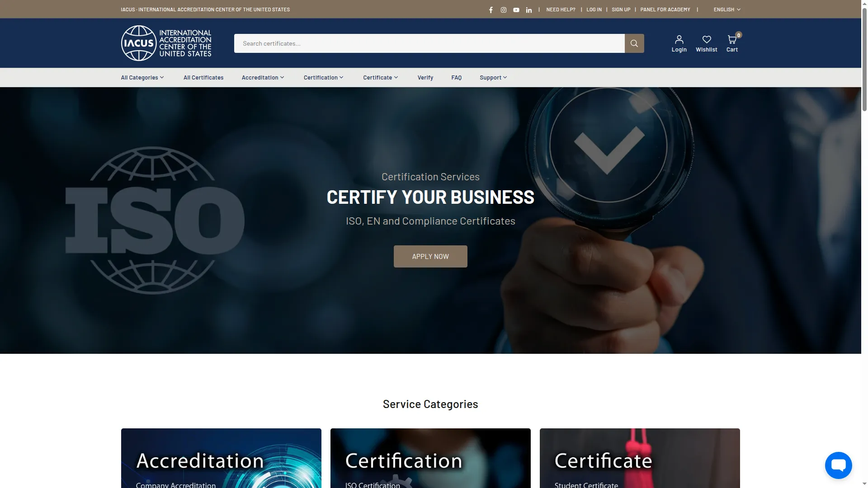The image size is (868, 488).
Task: Open the Verify page
Action: coord(425,78)
